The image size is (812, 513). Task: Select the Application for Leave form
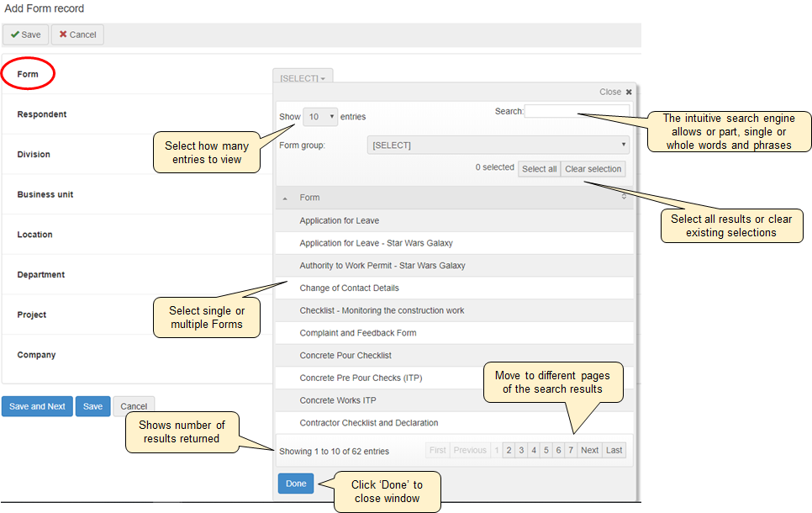[x=340, y=221]
